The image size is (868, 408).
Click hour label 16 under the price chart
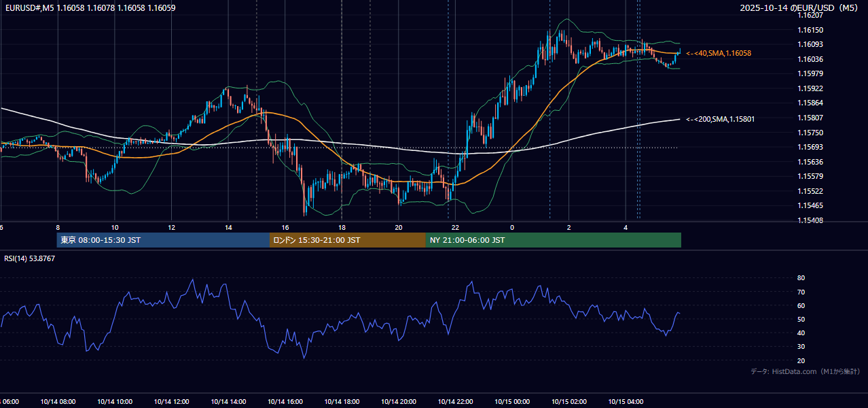pyautogui.click(x=285, y=227)
